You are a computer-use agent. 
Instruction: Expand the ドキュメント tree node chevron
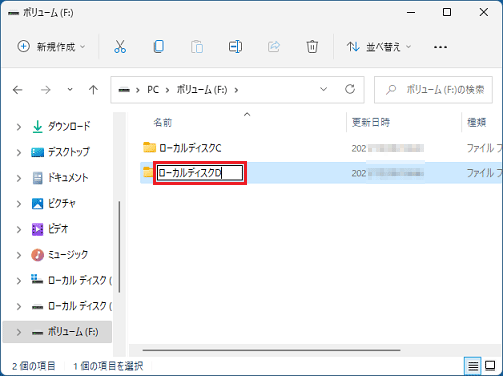pyautogui.click(x=19, y=178)
